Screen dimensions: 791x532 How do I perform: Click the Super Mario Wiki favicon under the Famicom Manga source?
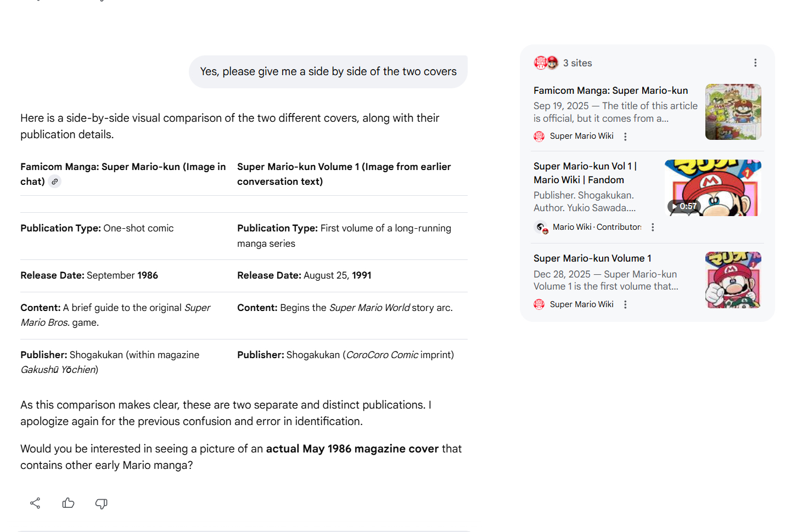click(x=539, y=136)
